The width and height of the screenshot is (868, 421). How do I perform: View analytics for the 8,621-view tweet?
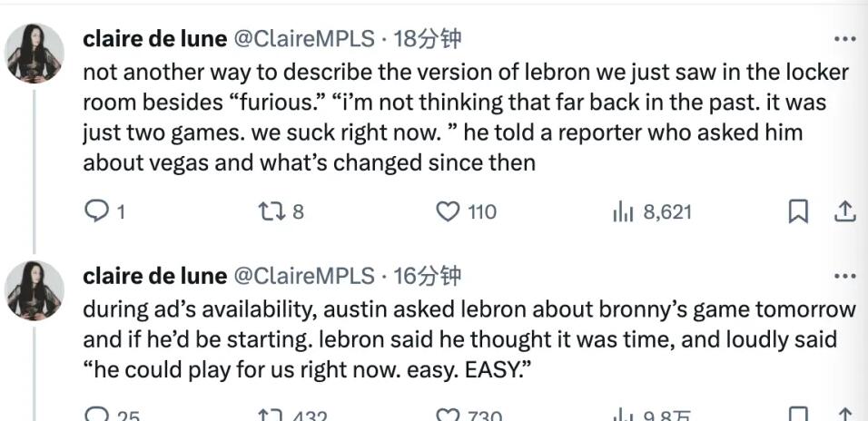[x=623, y=212]
